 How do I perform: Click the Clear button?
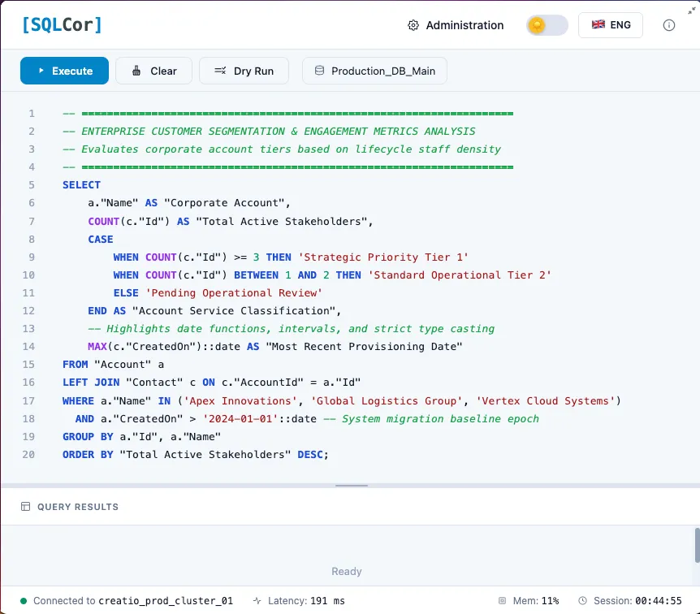tap(154, 71)
